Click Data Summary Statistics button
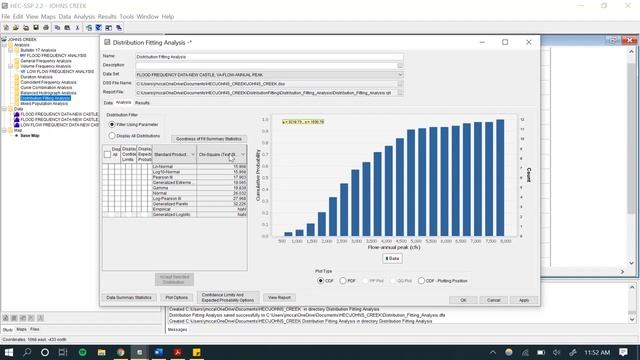The height and width of the screenshot is (360, 640). (129, 298)
